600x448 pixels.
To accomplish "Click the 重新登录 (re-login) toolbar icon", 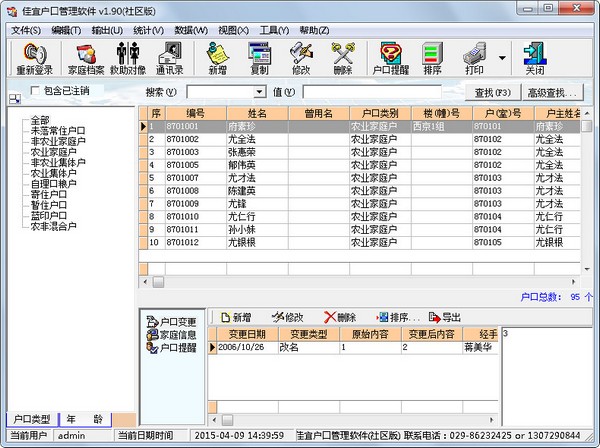I will pyautogui.click(x=35, y=58).
